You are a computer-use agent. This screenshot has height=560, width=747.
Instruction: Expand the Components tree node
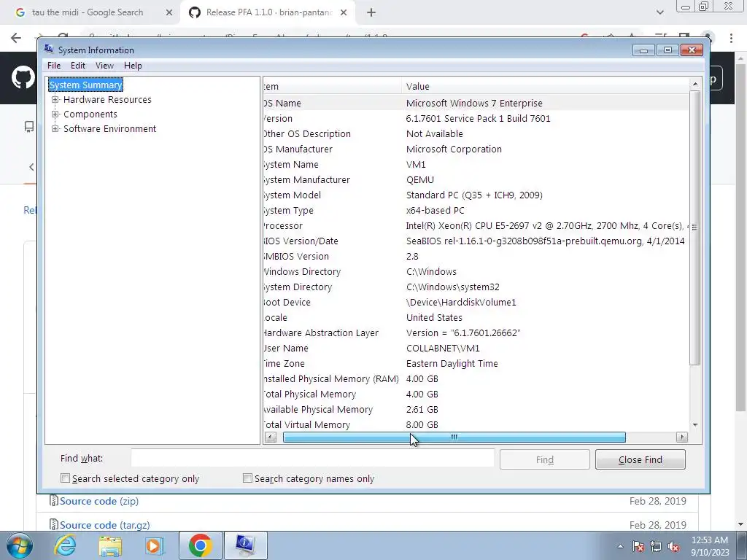pos(55,114)
